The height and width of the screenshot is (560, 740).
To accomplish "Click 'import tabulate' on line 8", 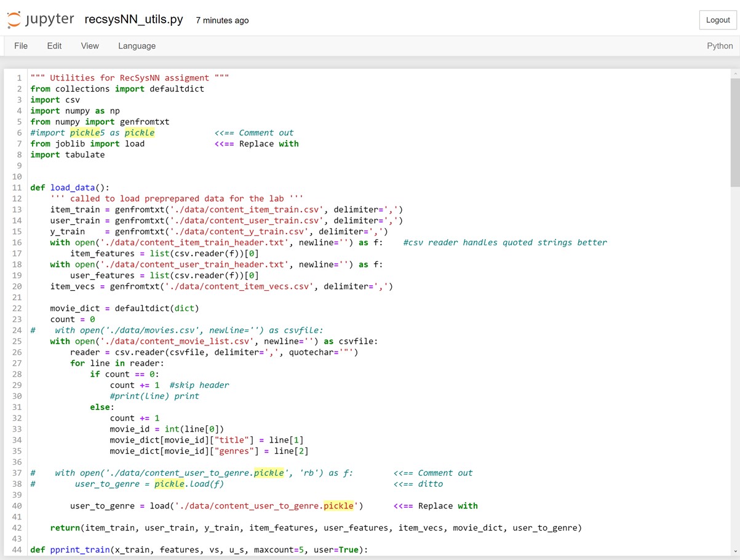I will [68, 154].
